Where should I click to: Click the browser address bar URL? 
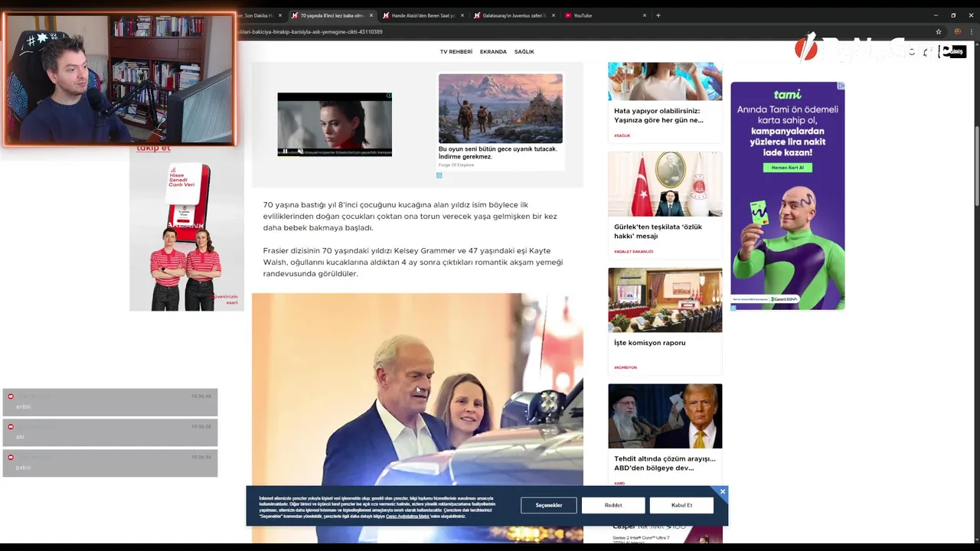[x=310, y=31]
